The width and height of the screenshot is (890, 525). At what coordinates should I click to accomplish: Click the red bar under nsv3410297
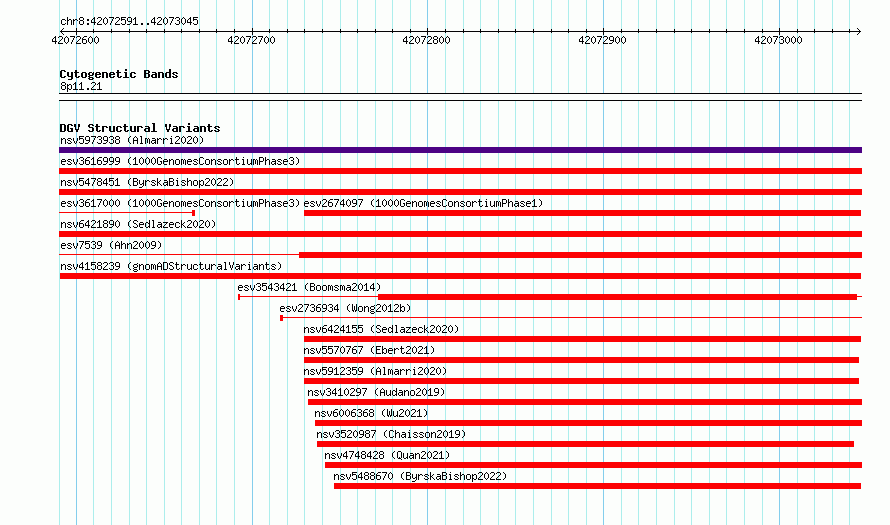(x=585, y=402)
